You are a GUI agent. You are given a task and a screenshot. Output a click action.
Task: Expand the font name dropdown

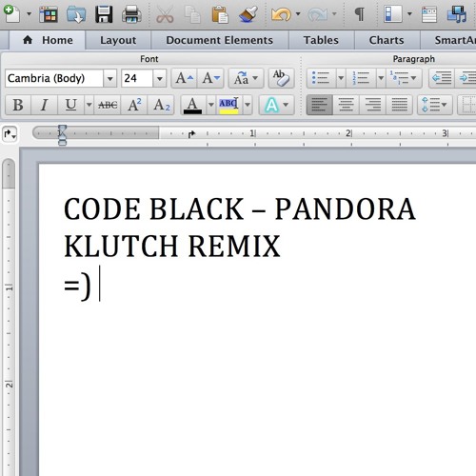tap(110, 78)
